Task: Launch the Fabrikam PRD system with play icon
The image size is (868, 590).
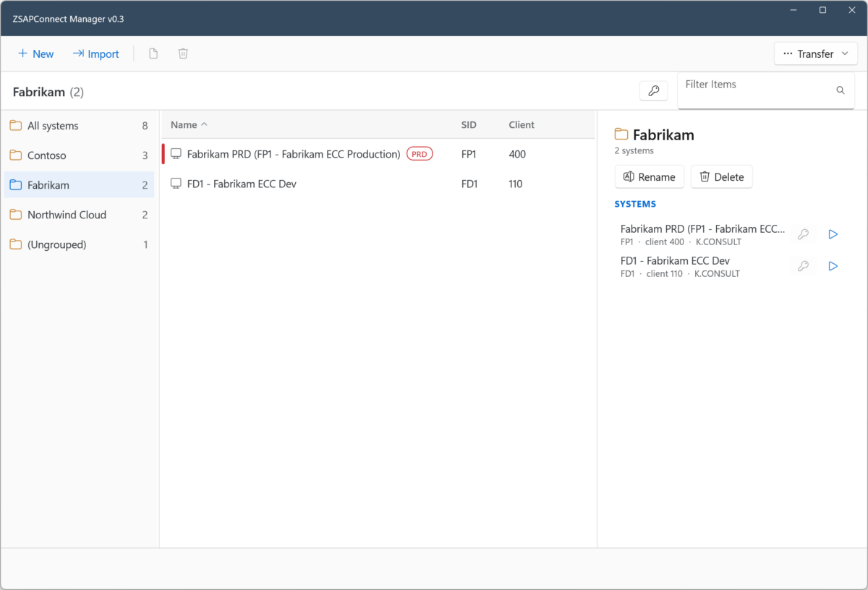Action: tap(833, 234)
